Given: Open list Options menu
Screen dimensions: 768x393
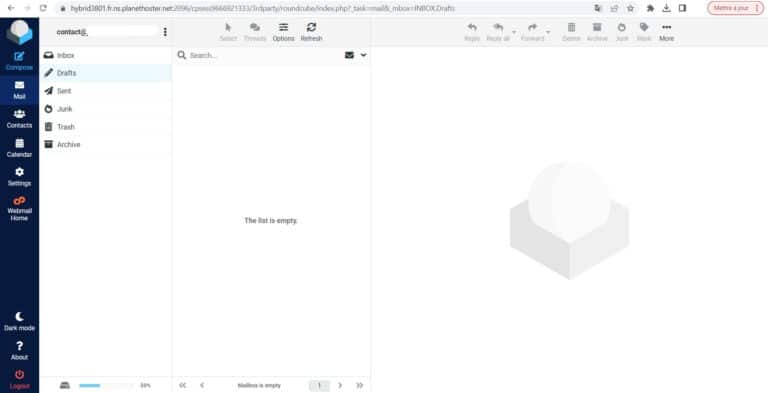Looking at the screenshot, I should (x=283, y=32).
